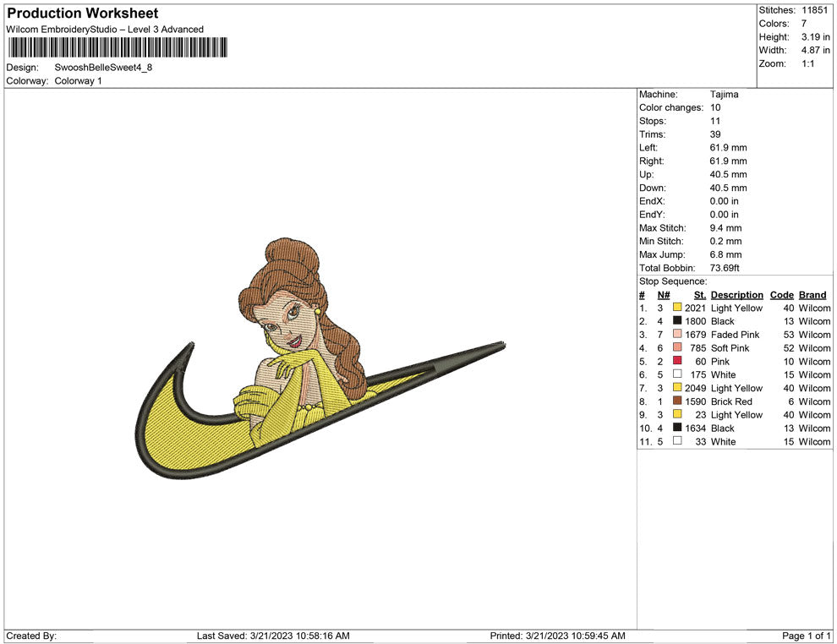Click the Tajima machine value

pos(724,95)
